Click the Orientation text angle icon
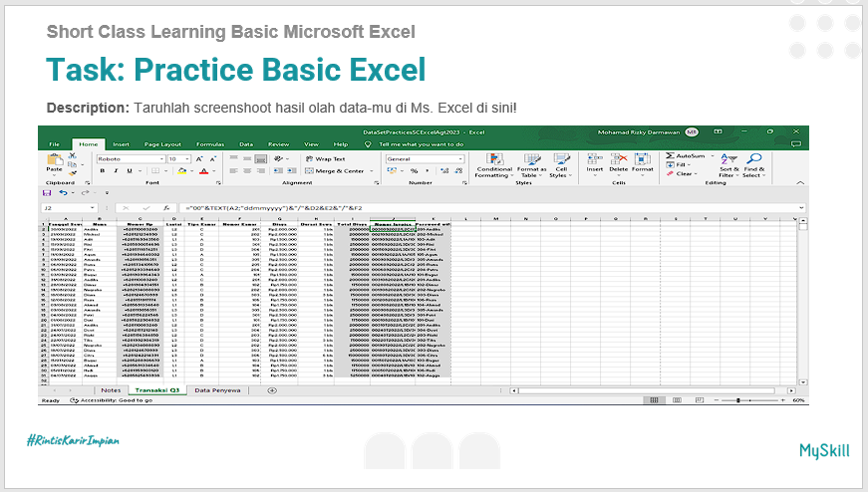868x492 pixels. 278,158
